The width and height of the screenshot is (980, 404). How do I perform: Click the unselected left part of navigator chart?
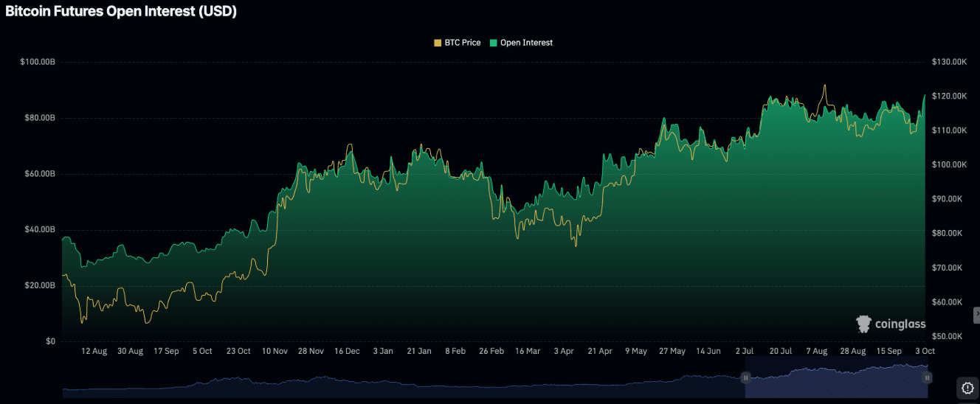pyautogui.click(x=398, y=382)
